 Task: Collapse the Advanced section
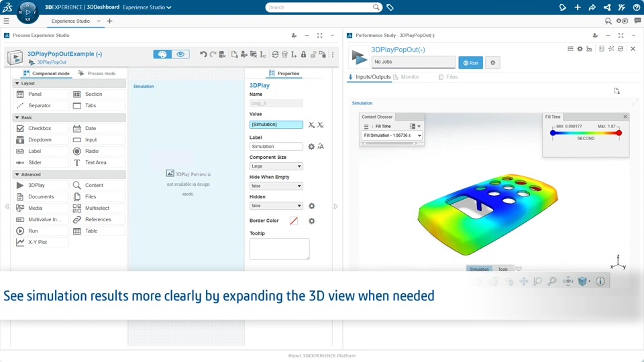(x=17, y=174)
